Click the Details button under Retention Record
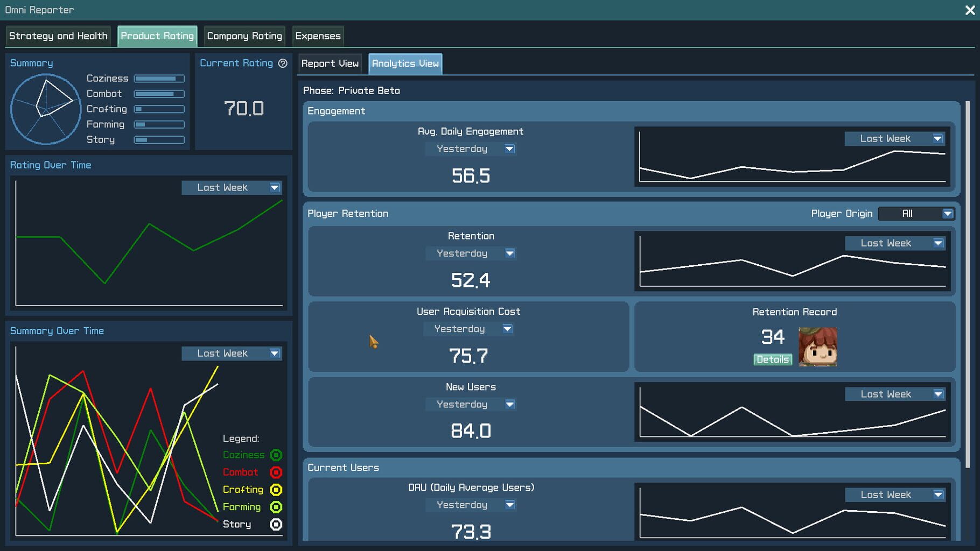This screenshot has width=980, height=551. click(773, 359)
